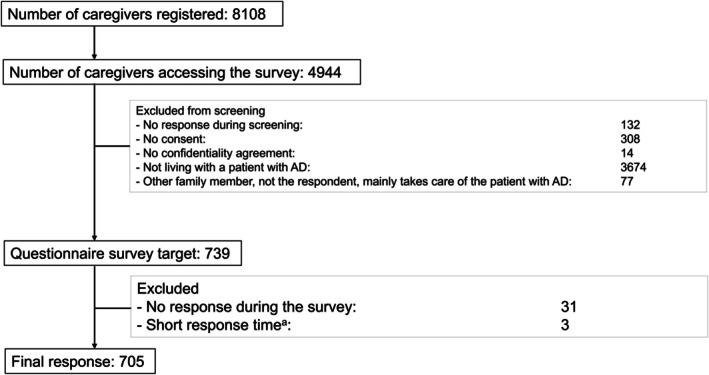Select 'No response during the survey' line
709x375 pixels.
pos(246,307)
